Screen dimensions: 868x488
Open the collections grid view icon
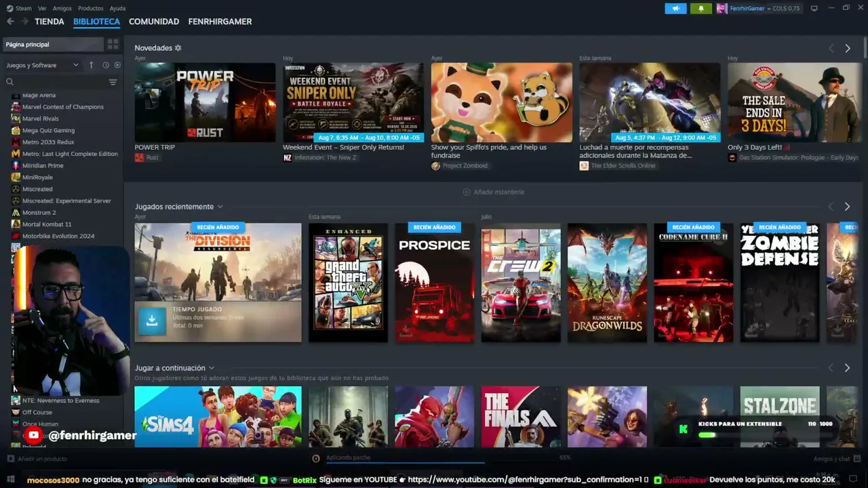[113, 44]
